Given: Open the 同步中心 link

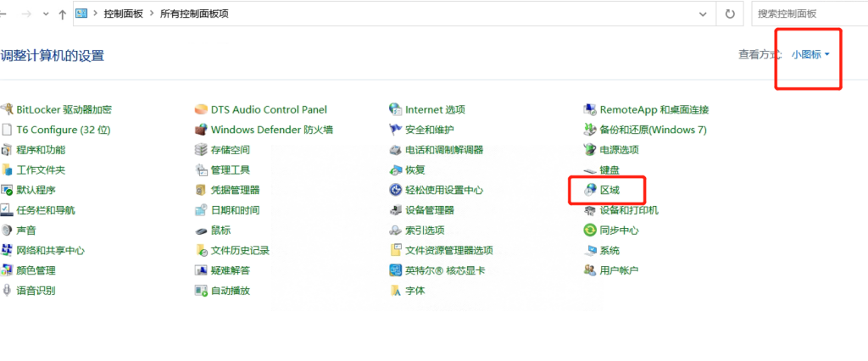Looking at the screenshot, I should [x=619, y=230].
